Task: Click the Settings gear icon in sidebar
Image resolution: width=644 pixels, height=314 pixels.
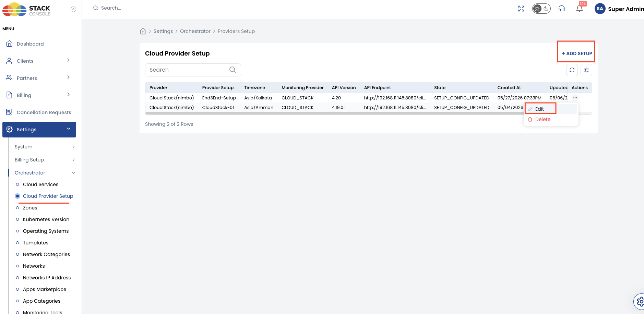Action: point(10,130)
